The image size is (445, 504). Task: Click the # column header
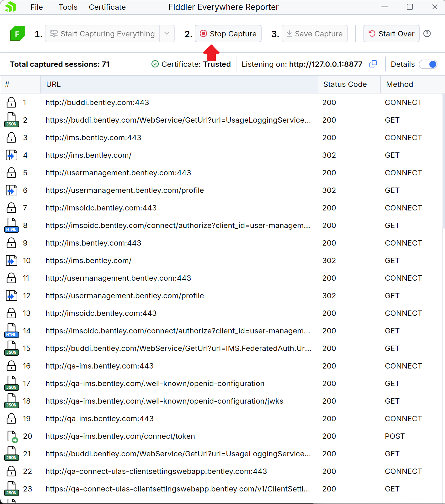tap(20, 84)
